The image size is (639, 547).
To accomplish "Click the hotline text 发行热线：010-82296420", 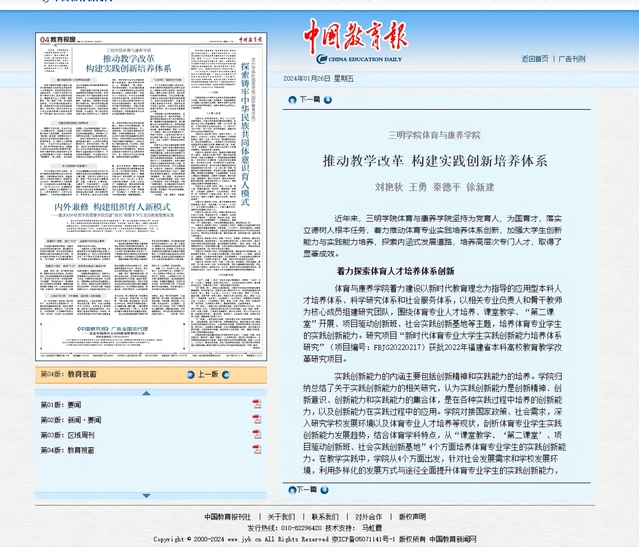I will point(284,528).
